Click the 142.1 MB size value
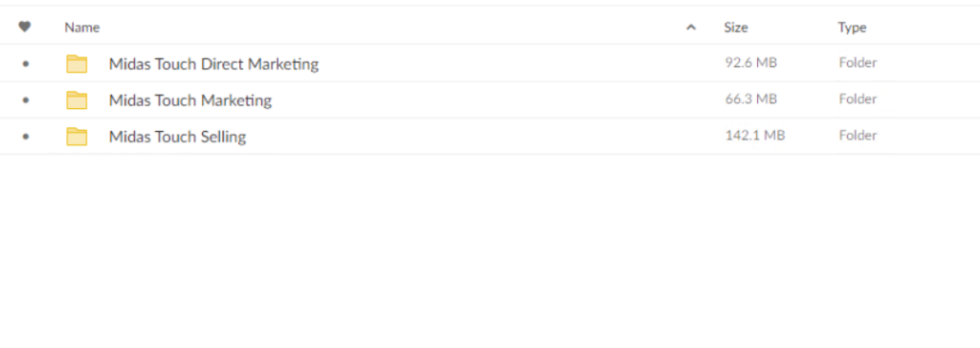 [754, 136]
